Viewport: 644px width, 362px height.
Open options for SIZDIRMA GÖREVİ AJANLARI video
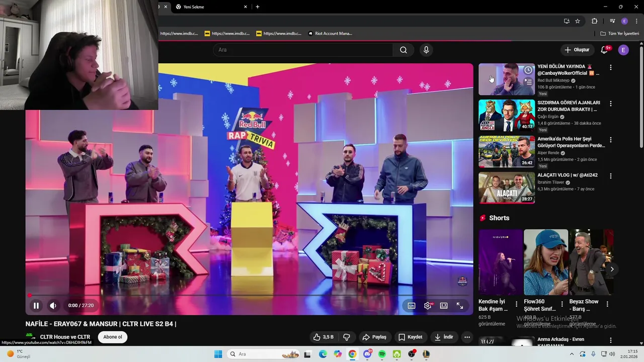coord(611,104)
